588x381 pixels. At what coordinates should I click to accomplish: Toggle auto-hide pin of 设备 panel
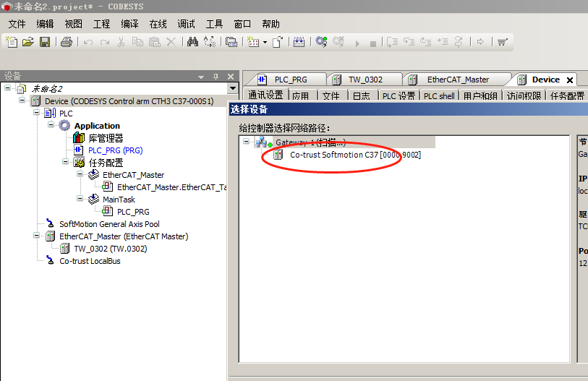[x=216, y=77]
